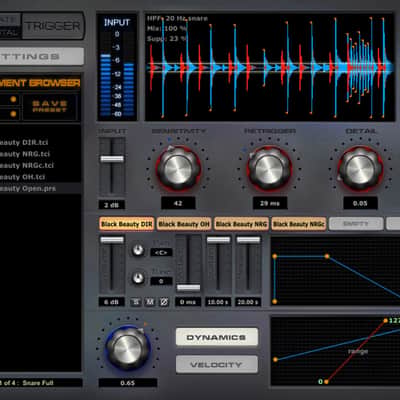Click the fader above the 20.00 s value

pos(248,240)
